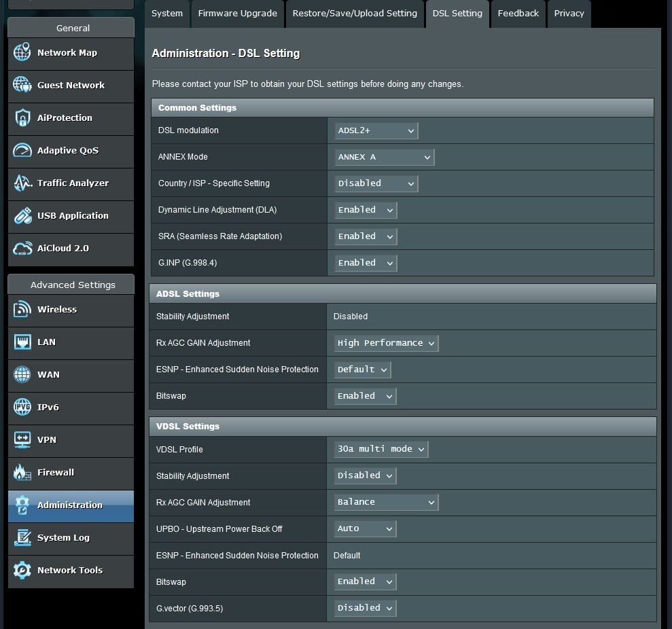
Task: Open Traffic Analyzer waveform icon
Action: click(x=22, y=183)
